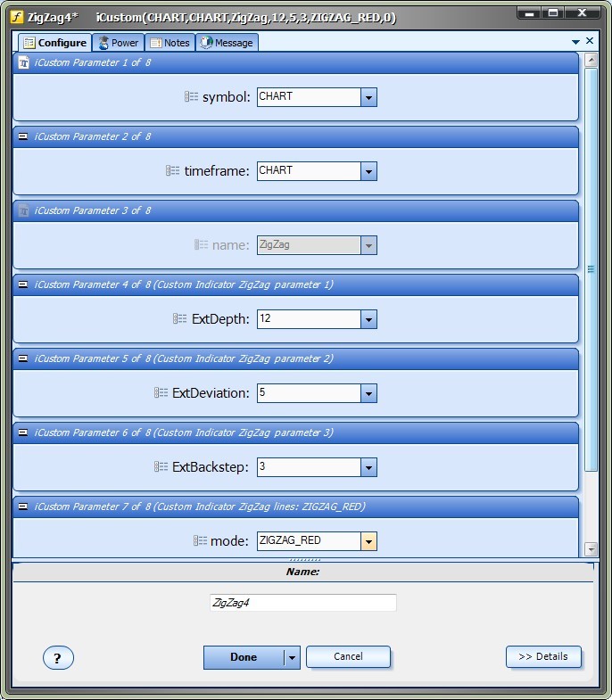This screenshot has width=612, height=700.
Task: Open the timeframe dropdown arrow
Action: tap(368, 171)
